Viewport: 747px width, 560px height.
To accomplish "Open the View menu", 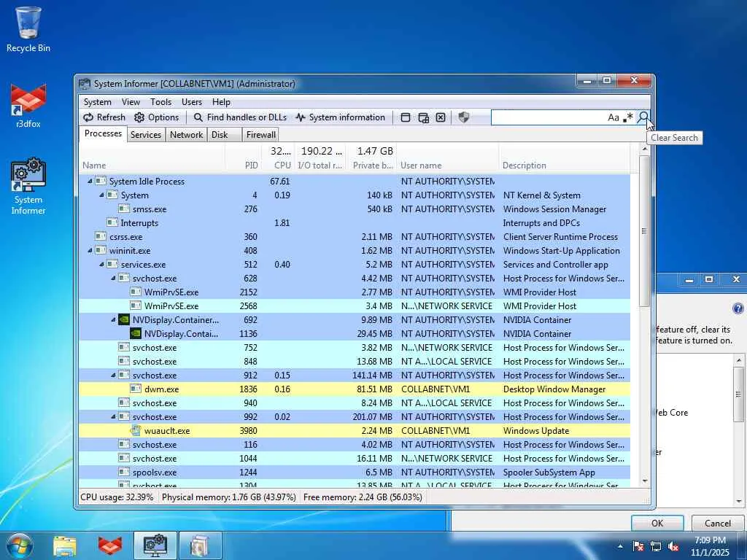I will [x=131, y=102].
